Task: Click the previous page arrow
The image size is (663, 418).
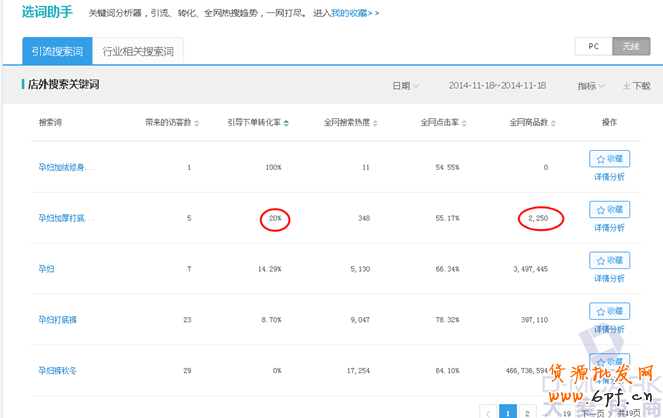Action: pyautogui.click(x=487, y=411)
